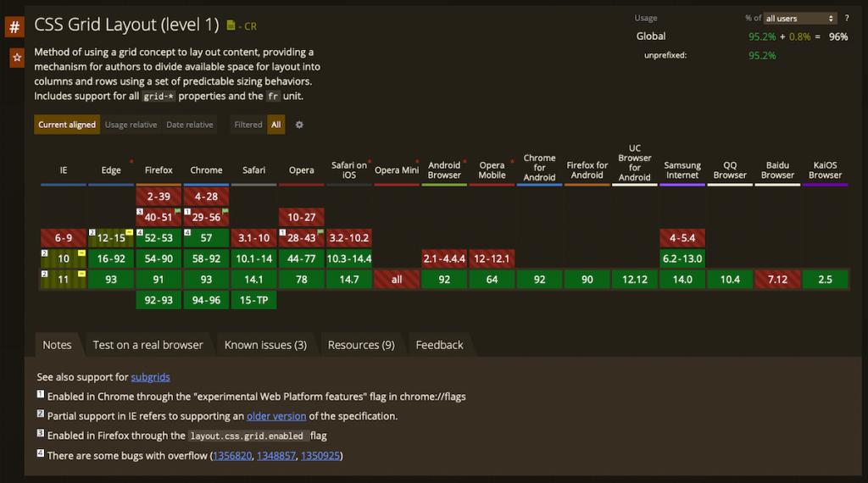Viewport: 868px width, 483px height.
Task: Select Edge 12-15 partial support cell
Action: coord(111,238)
